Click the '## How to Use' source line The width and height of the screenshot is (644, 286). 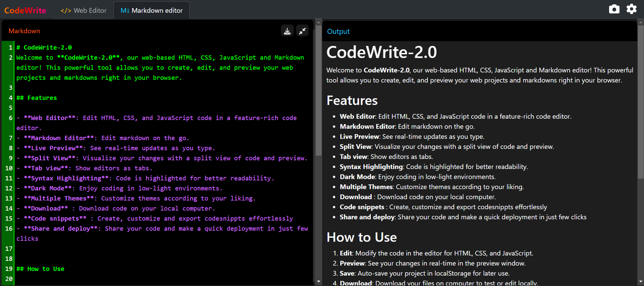coord(40,269)
